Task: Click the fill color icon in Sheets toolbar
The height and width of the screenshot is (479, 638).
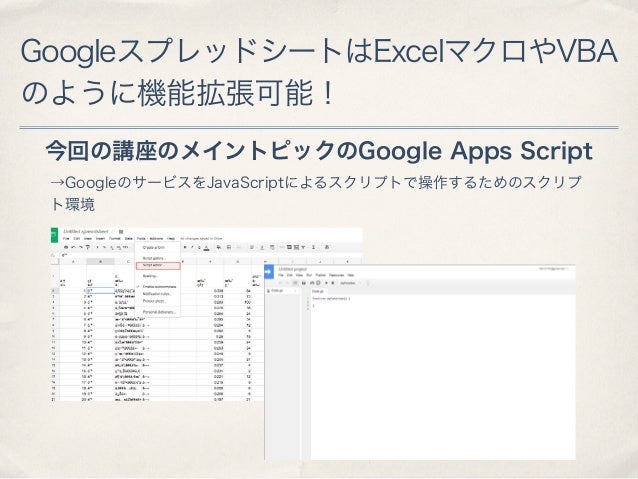Action: pos(219,247)
